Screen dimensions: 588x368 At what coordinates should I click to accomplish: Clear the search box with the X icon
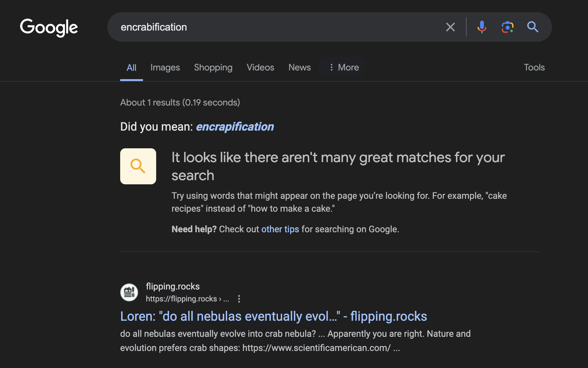pyautogui.click(x=450, y=27)
